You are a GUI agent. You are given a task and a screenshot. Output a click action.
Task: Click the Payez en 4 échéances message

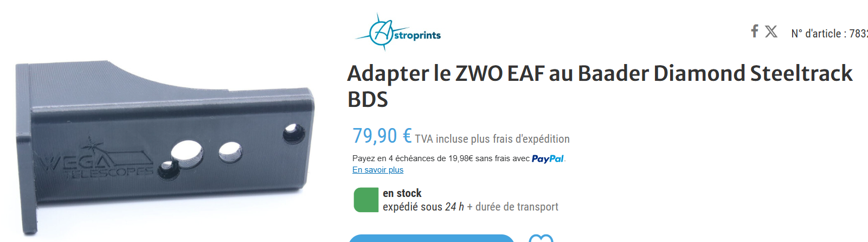pyautogui.click(x=458, y=158)
